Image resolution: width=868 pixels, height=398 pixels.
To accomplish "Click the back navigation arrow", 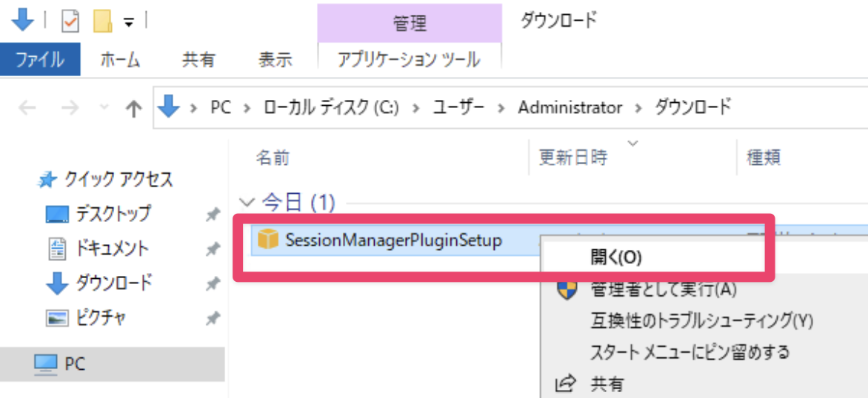I will coord(27,108).
